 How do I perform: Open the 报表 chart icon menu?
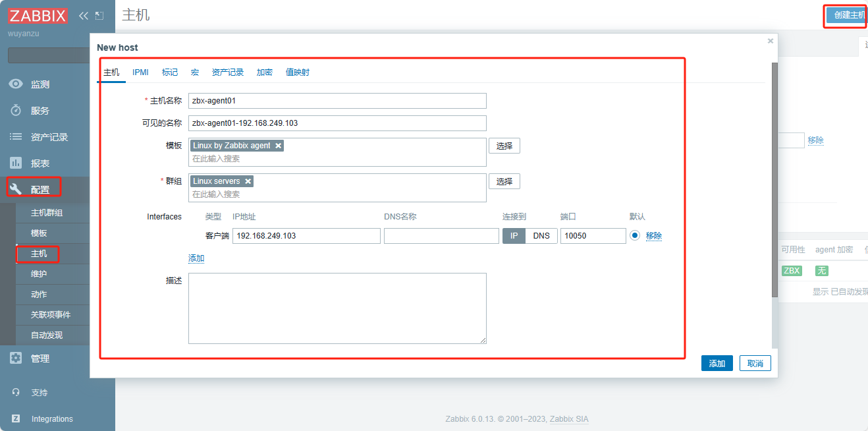(x=16, y=163)
